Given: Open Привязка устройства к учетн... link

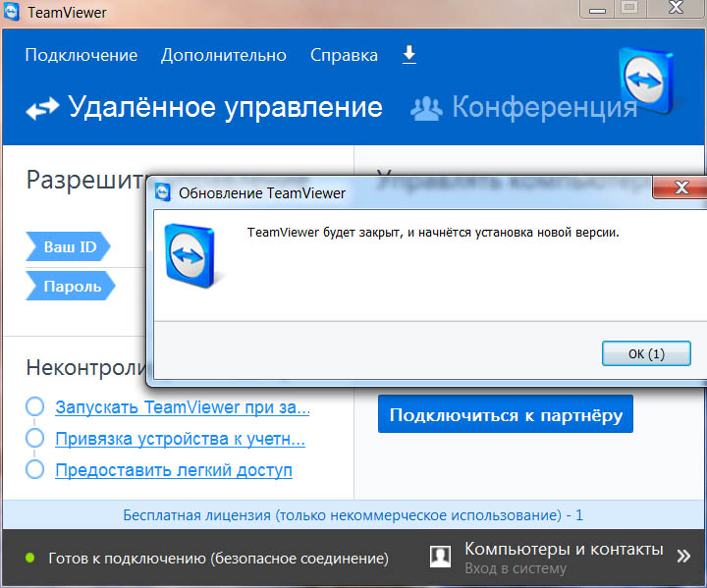Looking at the screenshot, I should pyautogui.click(x=180, y=439).
